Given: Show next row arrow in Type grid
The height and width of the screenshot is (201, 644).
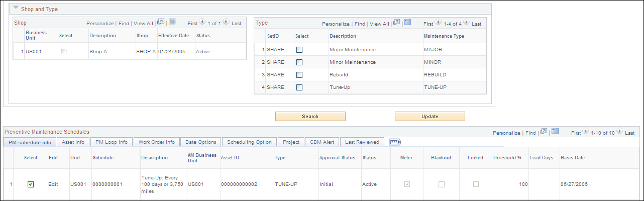Looking at the screenshot, I should [x=466, y=22].
